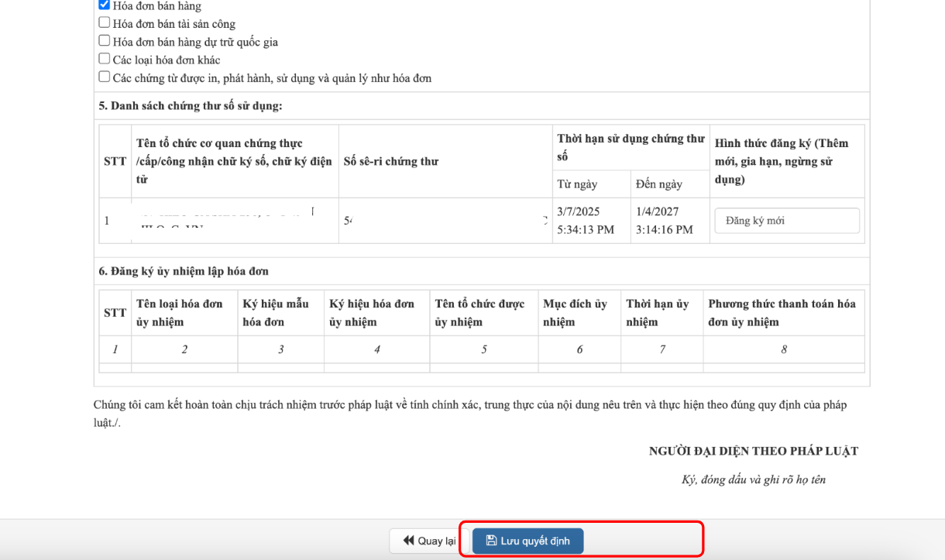Check the Các loại hóa đơn khác box
Screen dimensions: 945x560
click(x=105, y=59)
